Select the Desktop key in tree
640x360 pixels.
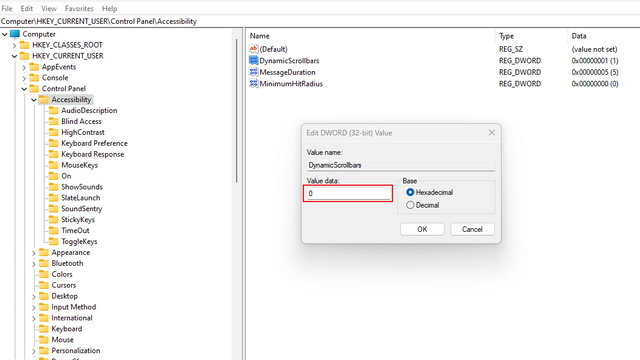tap(64, 296)
